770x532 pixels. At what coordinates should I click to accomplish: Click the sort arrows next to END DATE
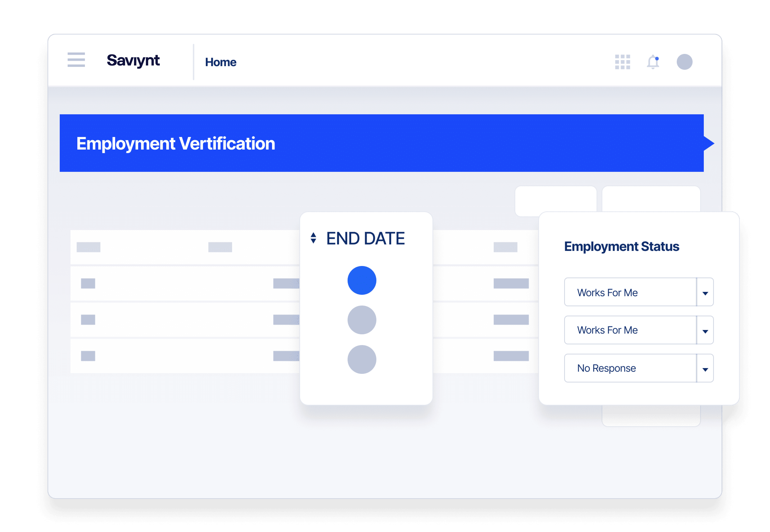pyautogui.click(x=314, y=238)
